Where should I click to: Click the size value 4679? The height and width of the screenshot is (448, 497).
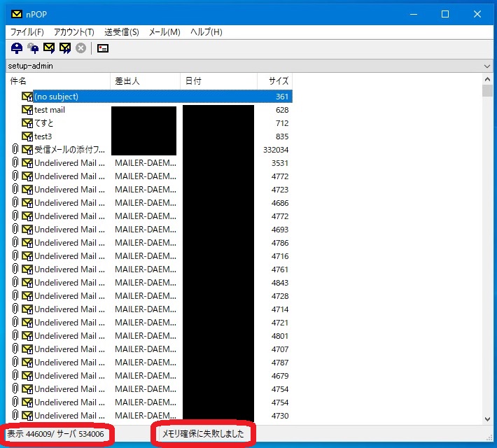click(x=280, y=376)
